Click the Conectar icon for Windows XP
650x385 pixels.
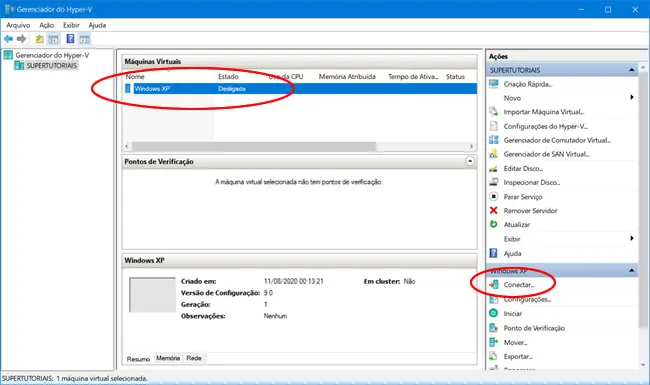[494, 285]
